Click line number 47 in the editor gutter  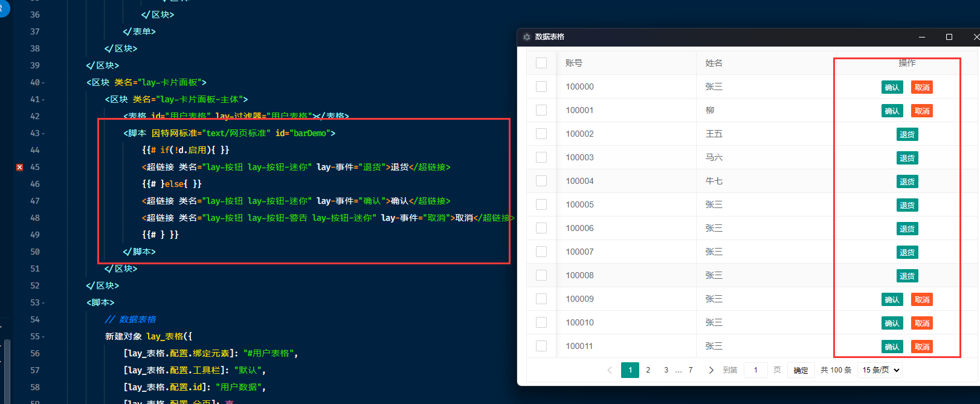pos(35,201)
